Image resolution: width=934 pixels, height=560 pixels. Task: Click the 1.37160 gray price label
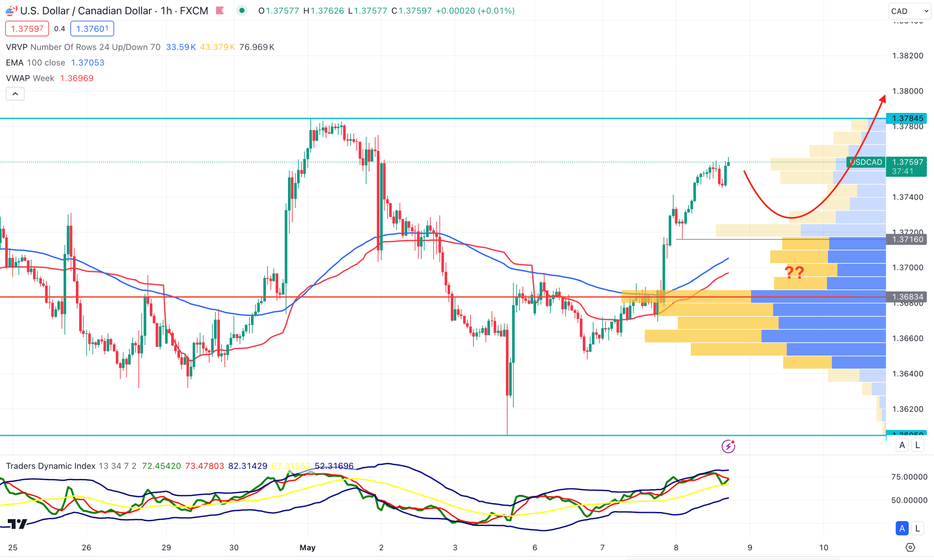click(907, 239)
